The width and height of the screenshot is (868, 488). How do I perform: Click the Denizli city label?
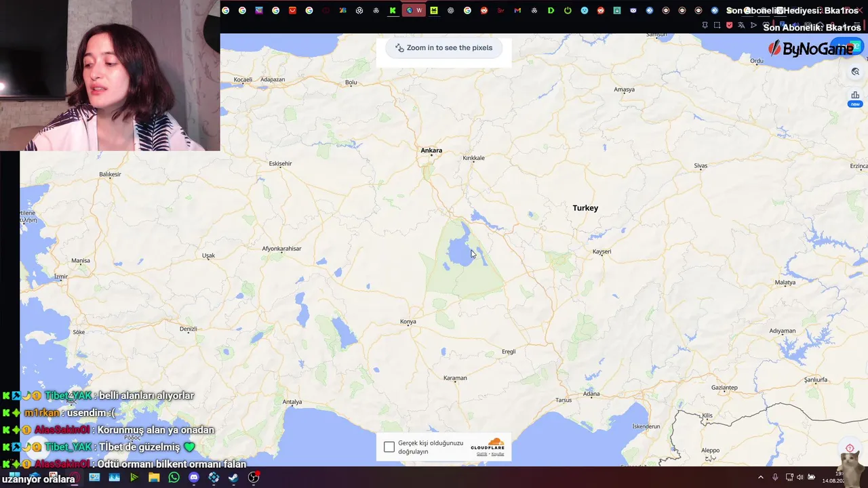click(x=188, y=329)
